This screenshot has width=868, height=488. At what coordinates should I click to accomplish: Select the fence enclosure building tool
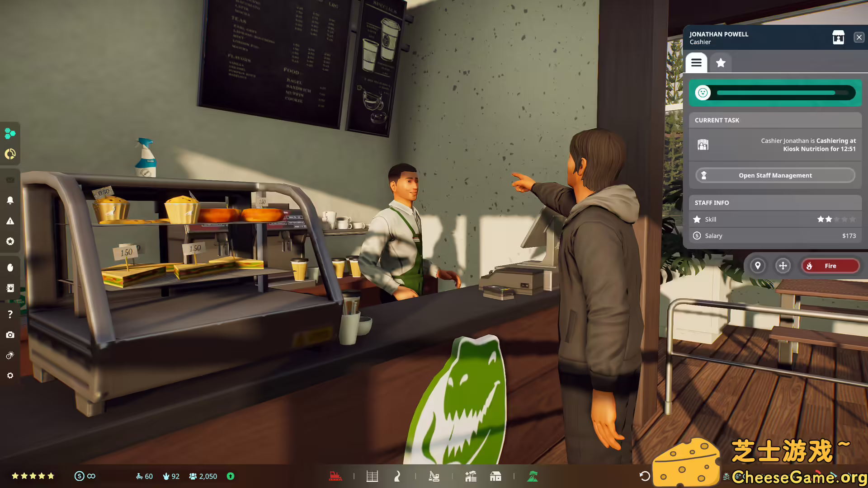pos(372,476)
